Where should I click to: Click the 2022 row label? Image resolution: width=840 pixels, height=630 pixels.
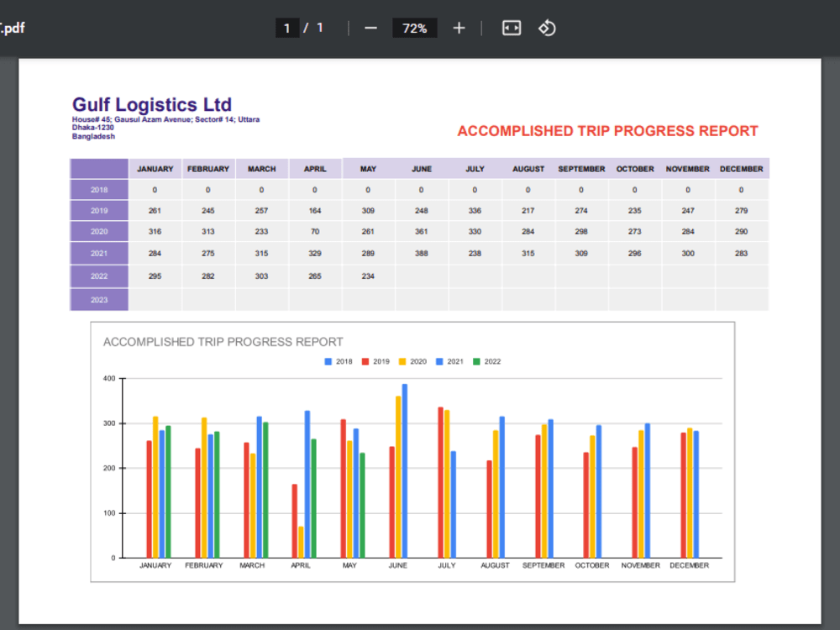pyautogui.click(x=99, y=276)
